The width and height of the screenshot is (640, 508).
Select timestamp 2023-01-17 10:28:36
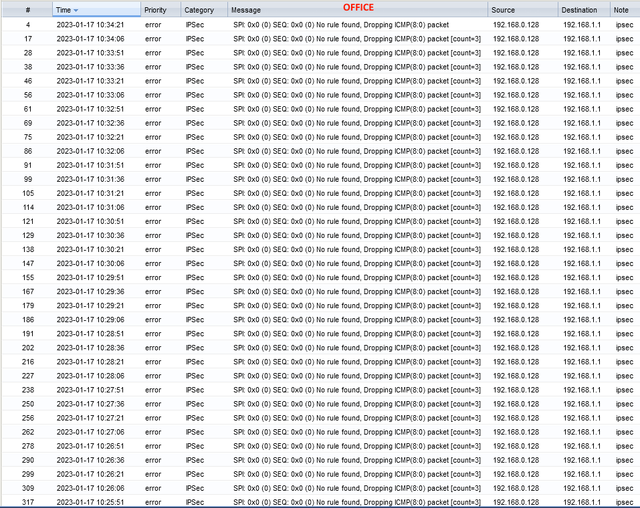90,348
